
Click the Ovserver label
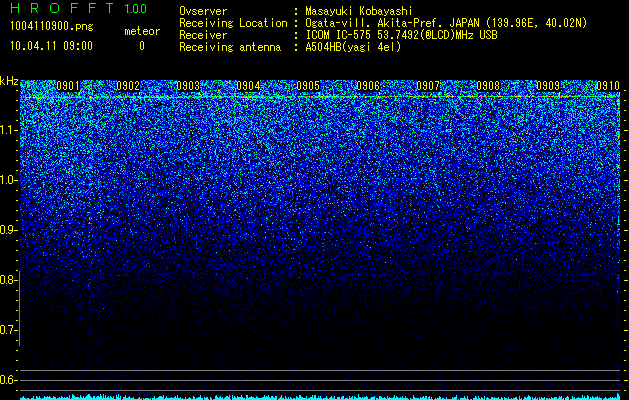click(203, 11)
